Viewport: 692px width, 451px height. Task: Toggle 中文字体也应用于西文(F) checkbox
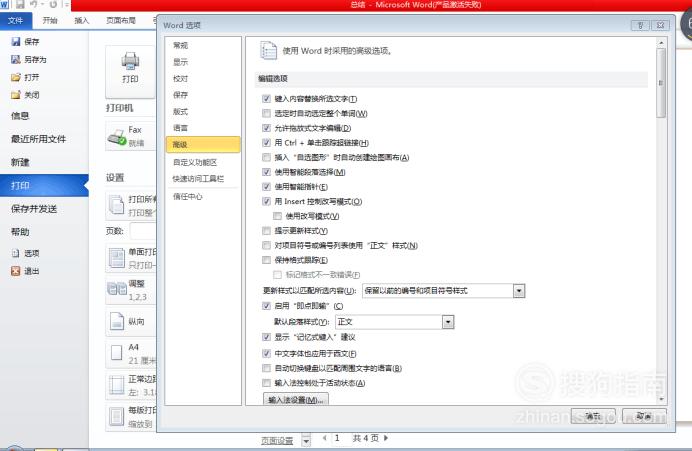pos(266,353)
